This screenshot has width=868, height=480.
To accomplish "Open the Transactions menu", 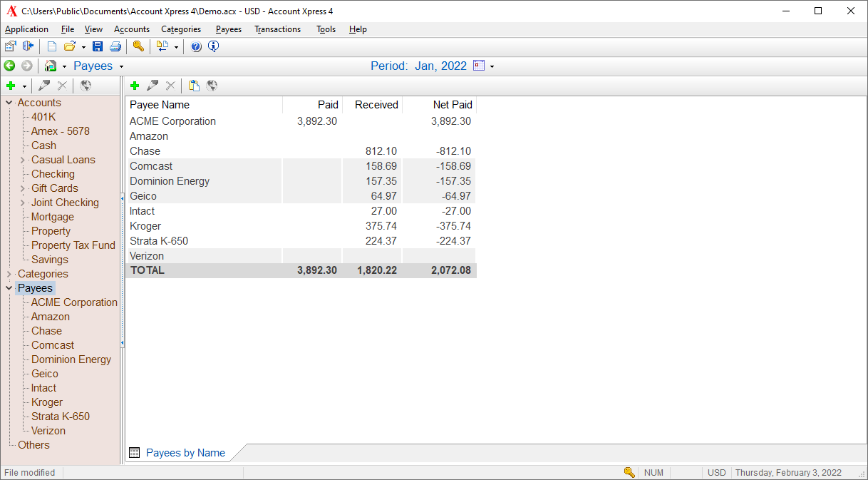I will pyautogui.click(x=277, y=29).
